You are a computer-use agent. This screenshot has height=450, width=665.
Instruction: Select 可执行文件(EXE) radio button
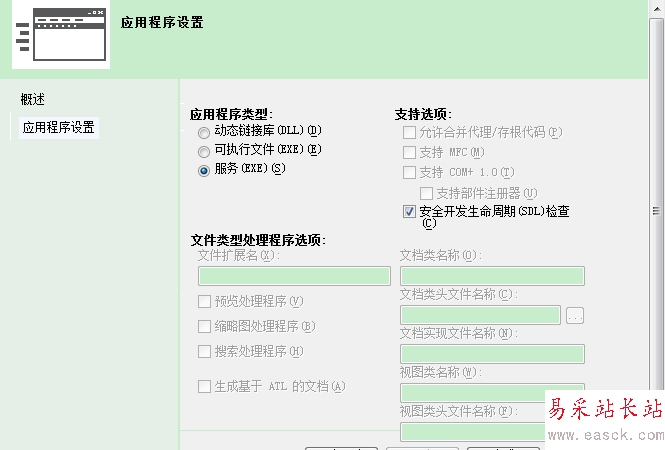point(205,150)
